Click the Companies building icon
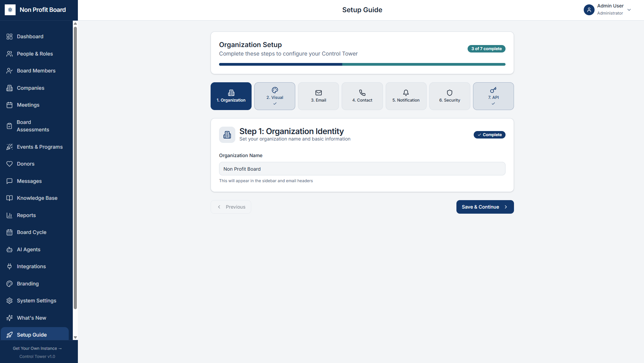644x363 pixels. 9,88
